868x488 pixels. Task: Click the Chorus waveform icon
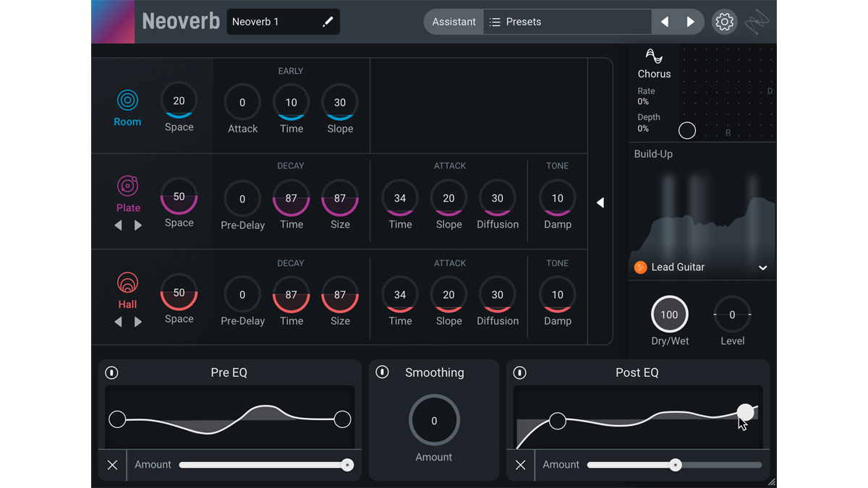pyautogui.click(x=654, y=56)
